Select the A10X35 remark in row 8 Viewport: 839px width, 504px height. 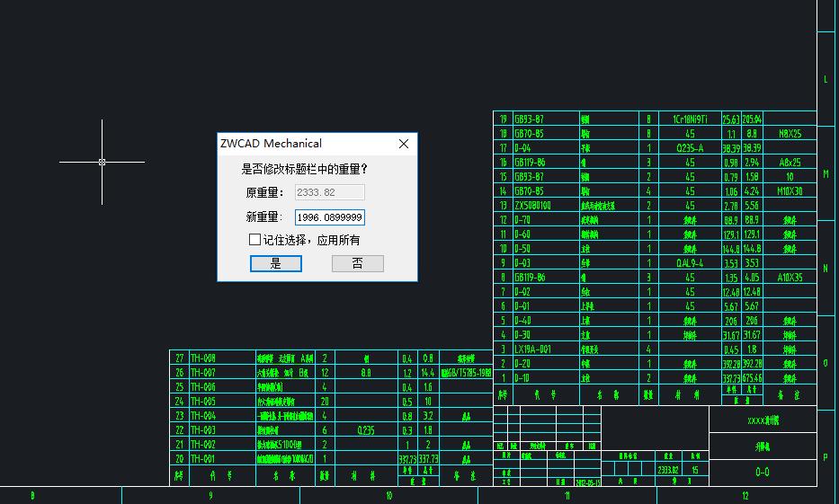[790, 278]
